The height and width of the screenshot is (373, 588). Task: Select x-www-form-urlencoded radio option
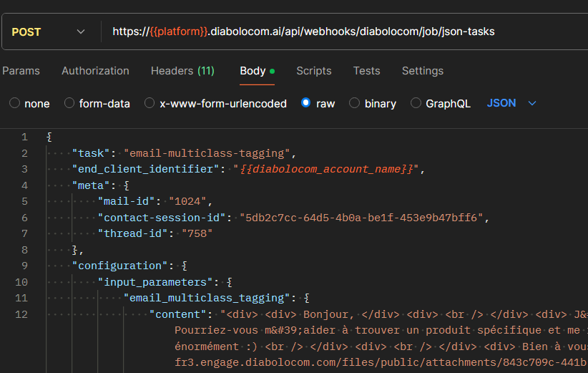click(150, 103)
